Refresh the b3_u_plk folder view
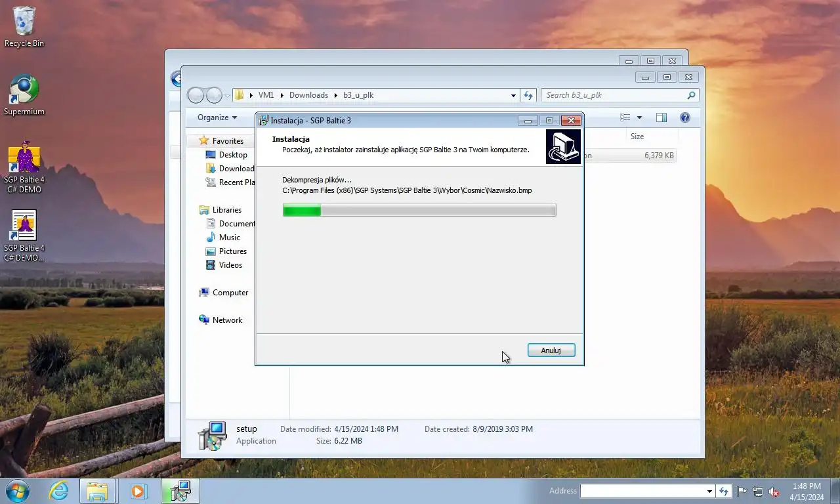 coord(528,95)
